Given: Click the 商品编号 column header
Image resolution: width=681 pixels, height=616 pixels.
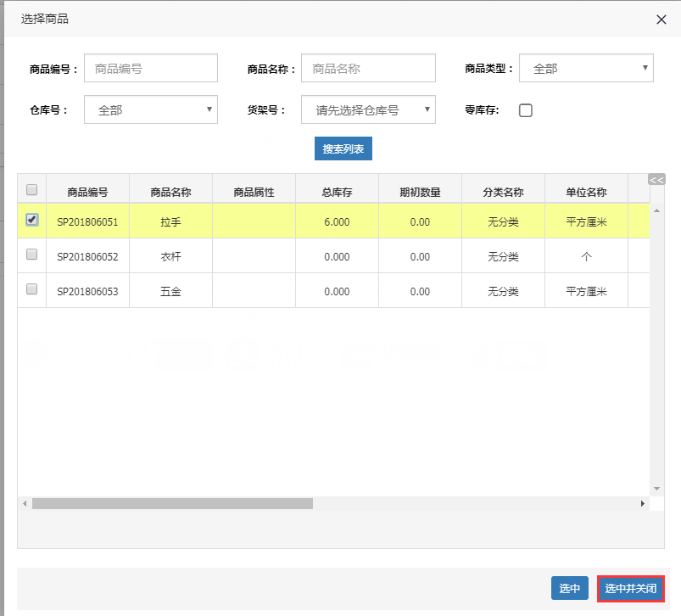Looking at the screenshot, I should point(87,192).
